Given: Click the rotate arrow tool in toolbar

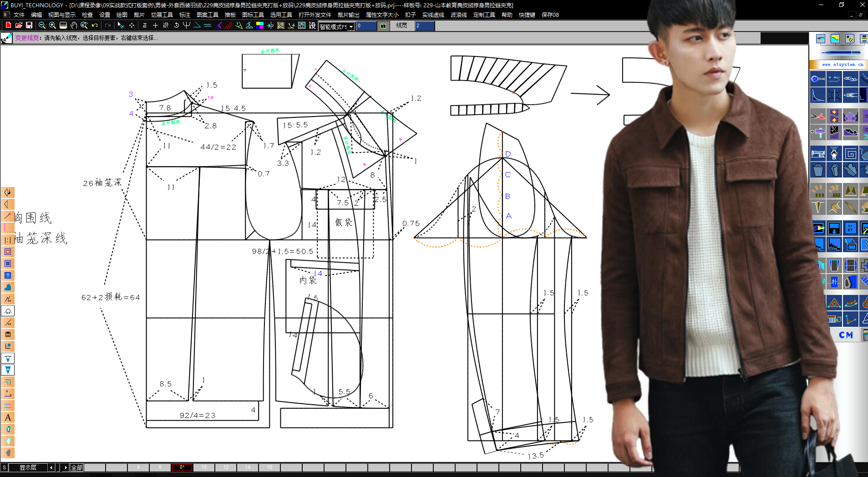Looking at the screenshot, I should tap(176, 25).
